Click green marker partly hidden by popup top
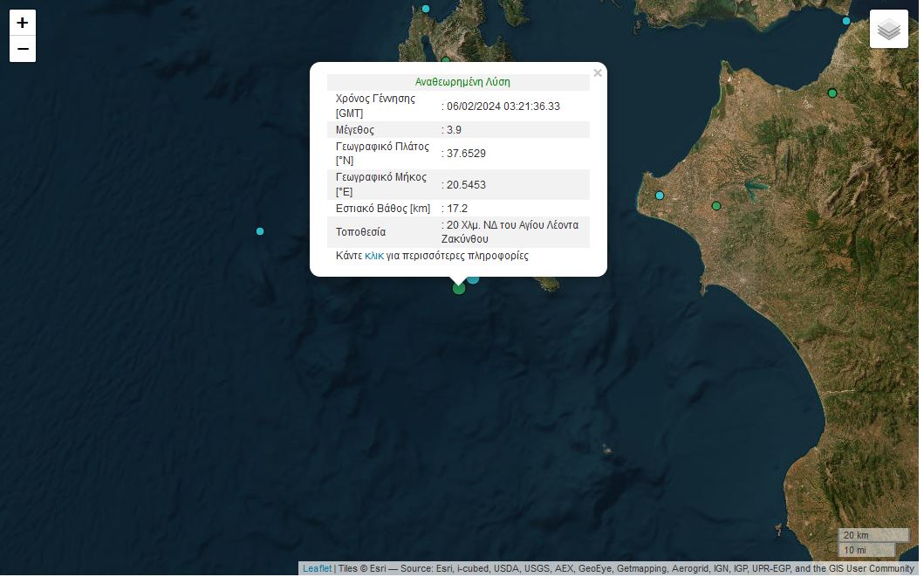924x577 pixels. coord(446,60)
